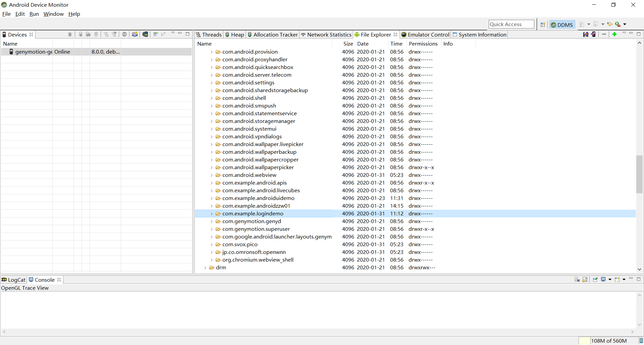
Task: Toggle Console scroll lock
Action: 585,279
